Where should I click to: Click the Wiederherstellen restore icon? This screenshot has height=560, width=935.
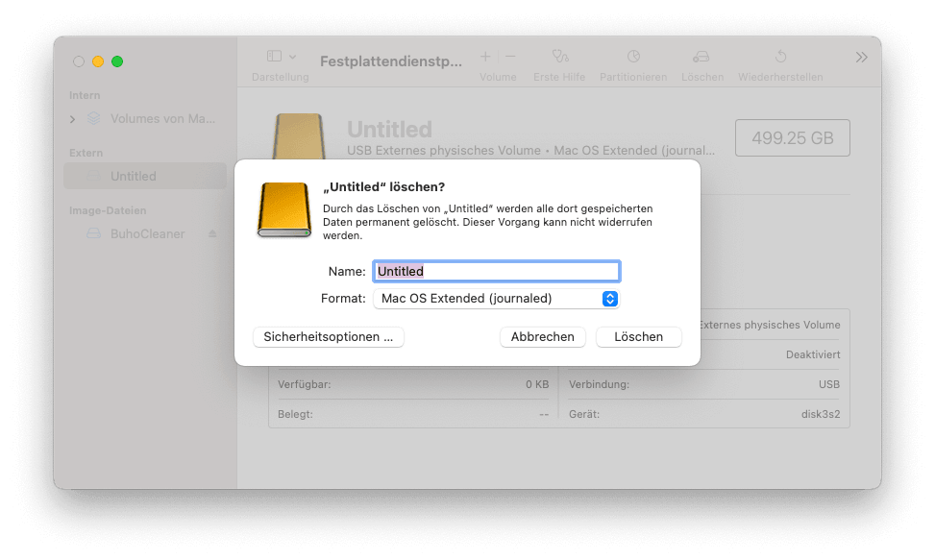click(780, 57)
